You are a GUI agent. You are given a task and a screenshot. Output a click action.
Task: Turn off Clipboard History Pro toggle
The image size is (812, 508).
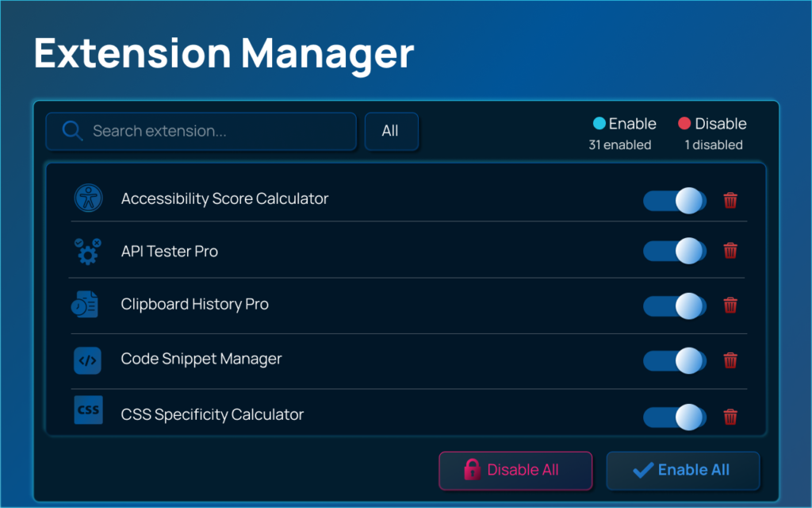(x=674, y=306)
